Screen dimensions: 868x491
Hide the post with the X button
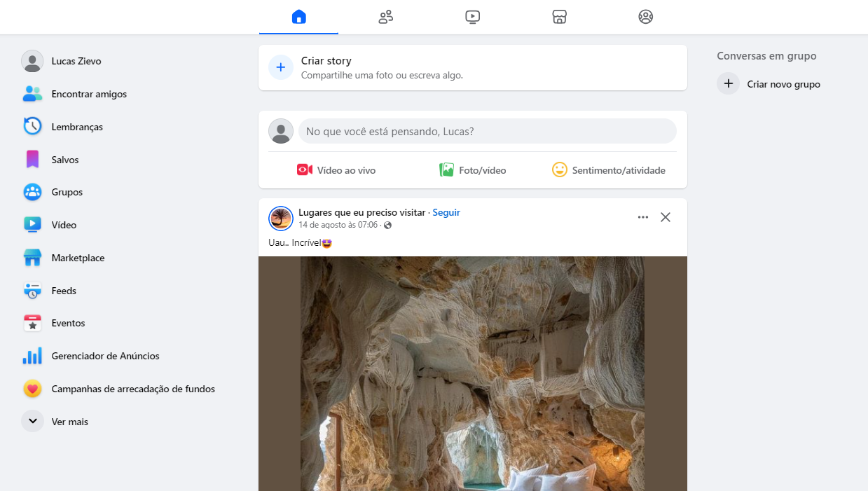click(x=666, y=217)
